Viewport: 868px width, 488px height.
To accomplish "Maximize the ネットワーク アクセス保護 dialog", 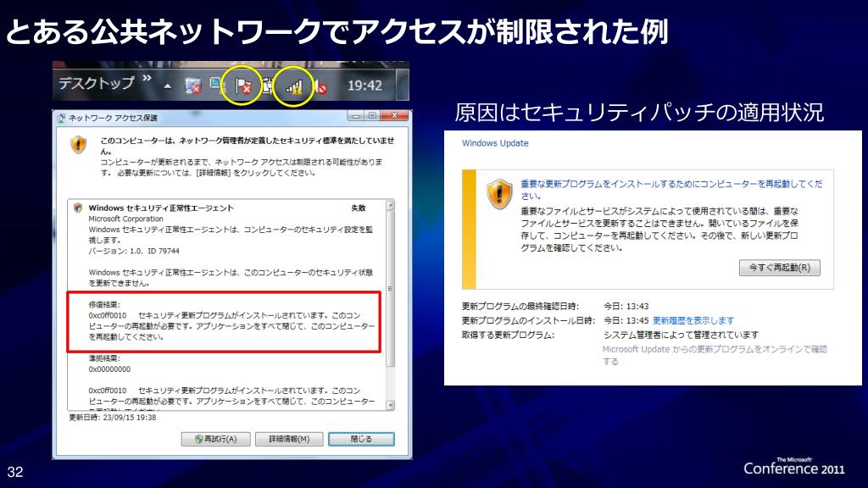I will click(x=372, y=115).
